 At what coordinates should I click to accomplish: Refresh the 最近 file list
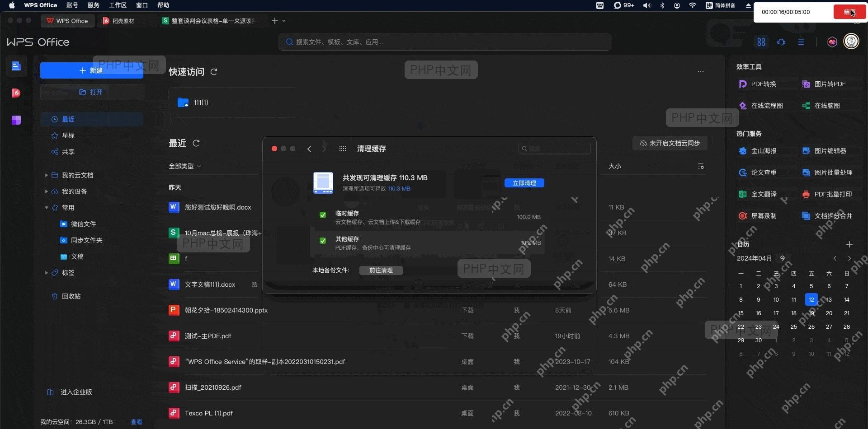196,143
